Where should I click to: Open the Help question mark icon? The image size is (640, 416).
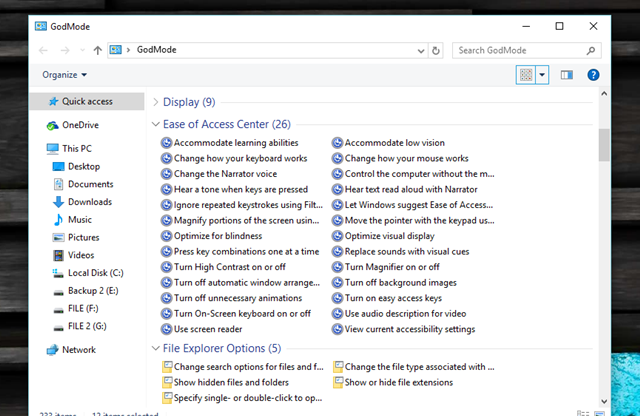(593, 75)
